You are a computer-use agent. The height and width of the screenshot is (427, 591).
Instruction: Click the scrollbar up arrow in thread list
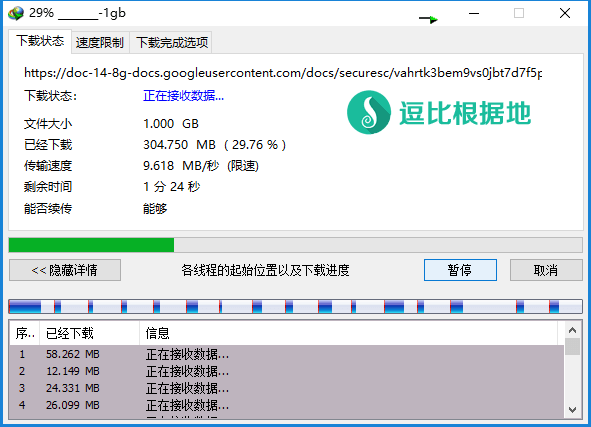tap(572, 331)
